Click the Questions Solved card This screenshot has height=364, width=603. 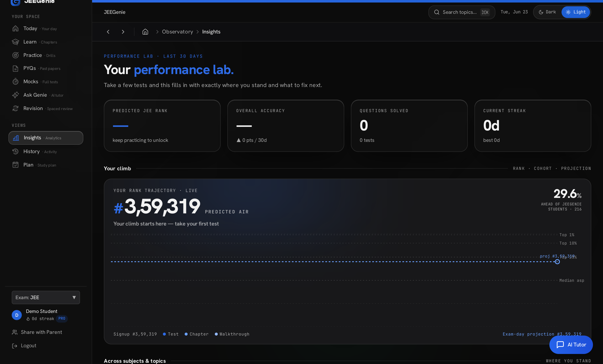[409, 126]
